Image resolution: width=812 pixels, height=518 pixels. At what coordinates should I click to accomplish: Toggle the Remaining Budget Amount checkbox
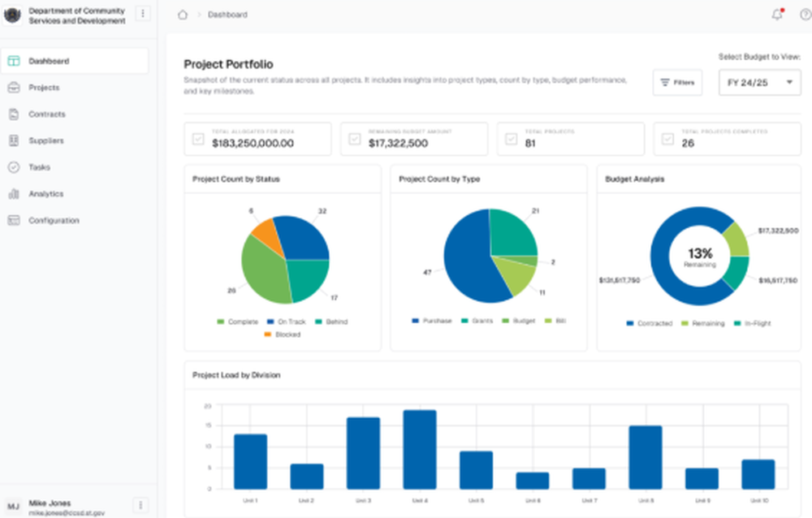pos(355,139)
